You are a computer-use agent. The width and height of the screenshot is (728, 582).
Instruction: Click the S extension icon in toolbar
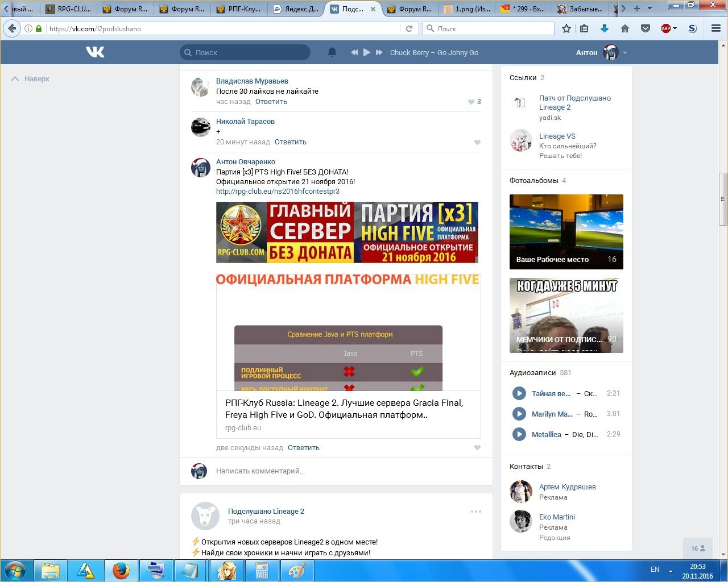coord(692,28)
